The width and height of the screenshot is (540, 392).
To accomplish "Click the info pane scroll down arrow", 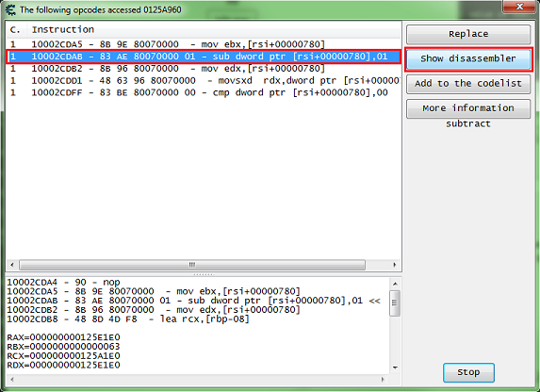I will point(395,367).
